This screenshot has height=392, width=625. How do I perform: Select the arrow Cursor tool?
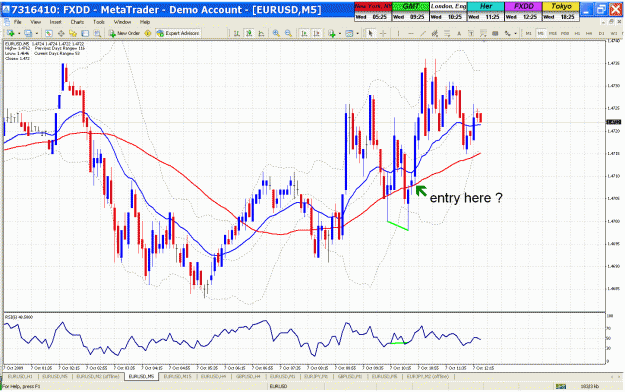[370, 33]
